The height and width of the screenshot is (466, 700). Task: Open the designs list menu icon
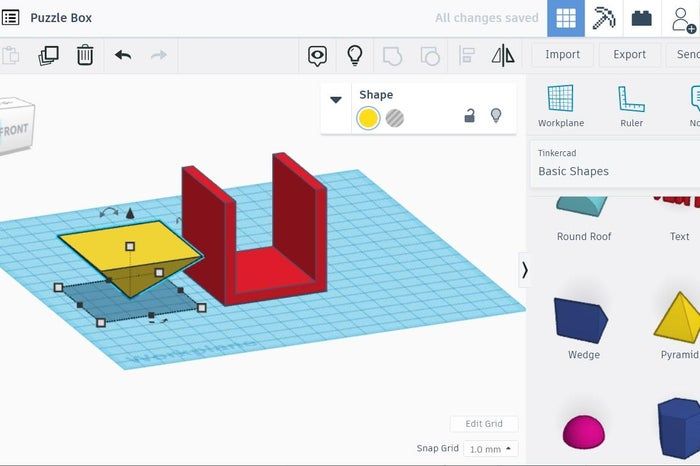tap(11, 18)
